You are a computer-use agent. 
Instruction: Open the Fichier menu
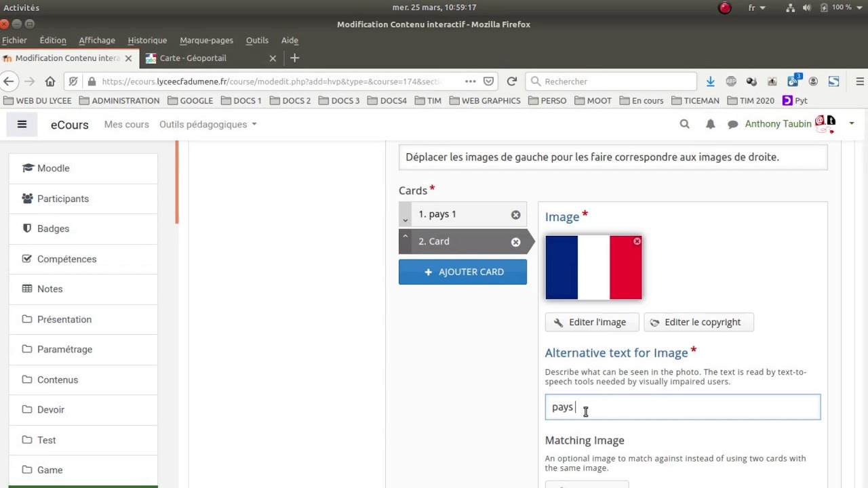point(14,40)
